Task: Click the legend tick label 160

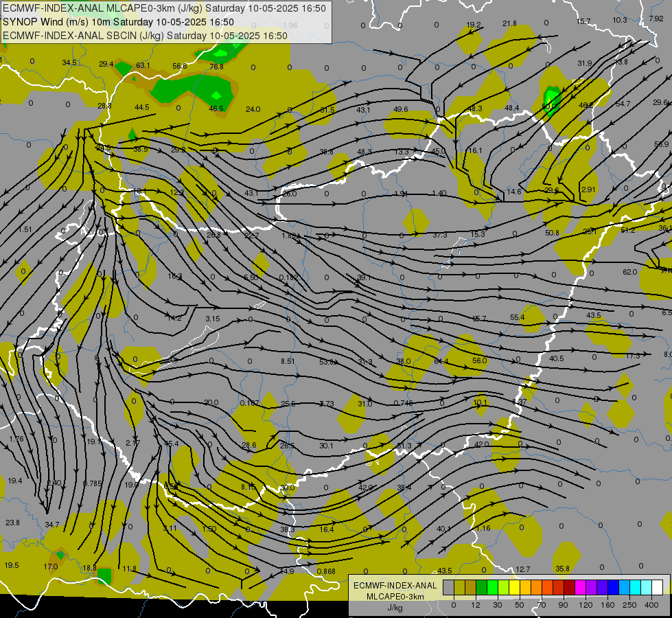Action: tap(607, 605)
